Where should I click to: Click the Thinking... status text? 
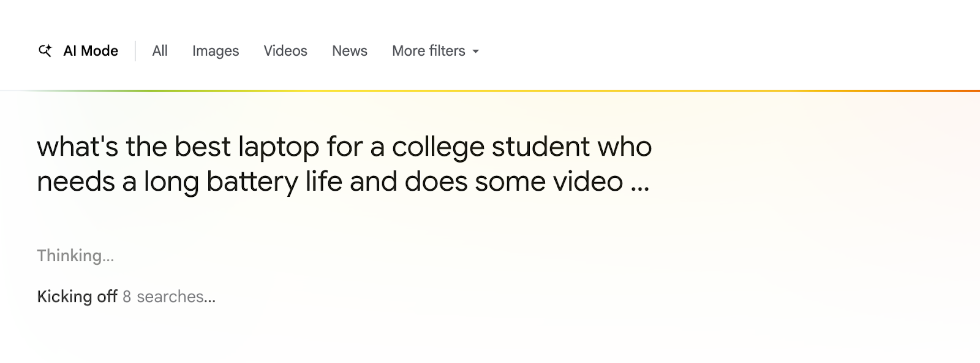click(x=75, y=256)
